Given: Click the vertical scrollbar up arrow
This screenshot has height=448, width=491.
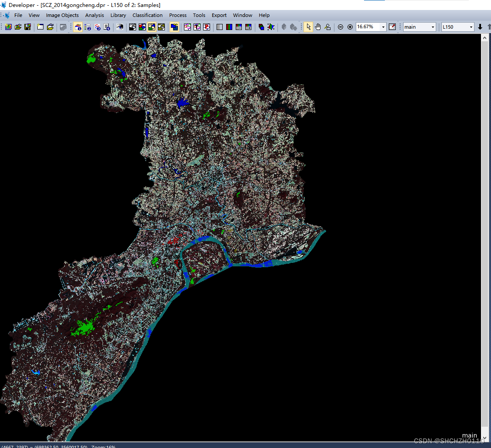Looking at the screenshot, I should click(x=484, y=37).
